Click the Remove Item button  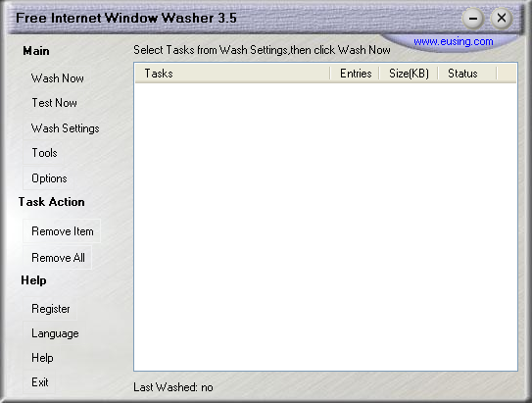62,231
